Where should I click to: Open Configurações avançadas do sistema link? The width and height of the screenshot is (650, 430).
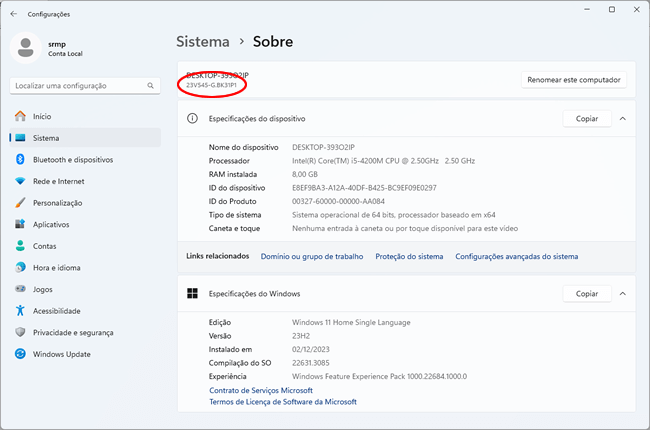coord(517,256)
